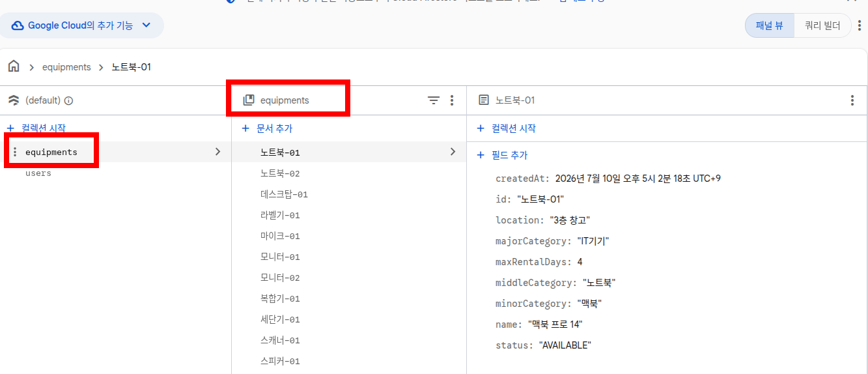
Task: Click the id field value "노트북-01"
Action: 540,199
